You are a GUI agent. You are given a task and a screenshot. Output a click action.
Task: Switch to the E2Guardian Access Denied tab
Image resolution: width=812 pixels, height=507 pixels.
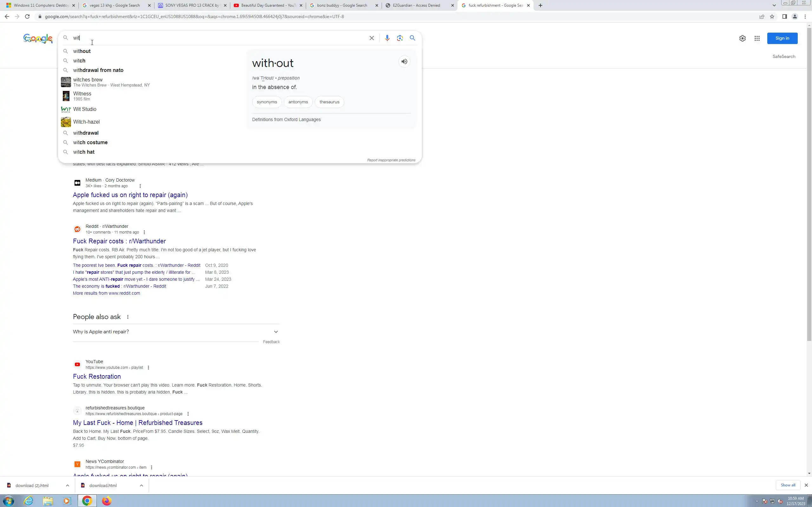[x=416, y=5]
